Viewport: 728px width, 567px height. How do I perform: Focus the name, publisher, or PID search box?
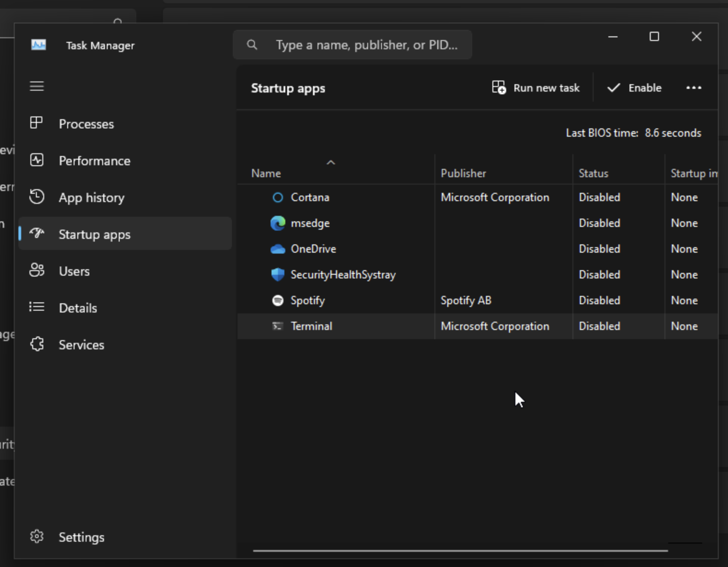pos(352,45)
